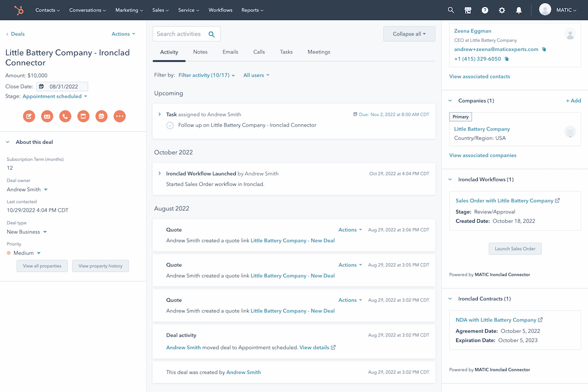Expand the upcoming Task entry
This screenshot has height=392, width=588.
tap(159, 114)
